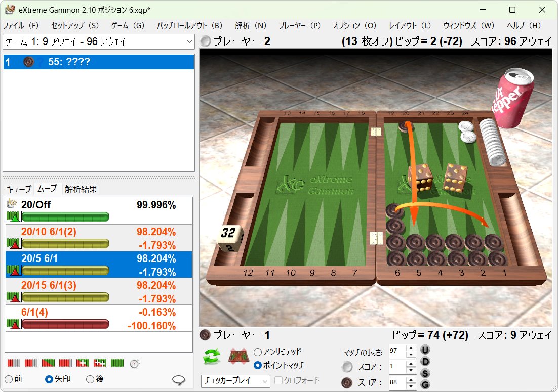Select the two-red-bar analysis level icon
The image size is (558, 392).
pyautogui.click(x=14, y=363)
